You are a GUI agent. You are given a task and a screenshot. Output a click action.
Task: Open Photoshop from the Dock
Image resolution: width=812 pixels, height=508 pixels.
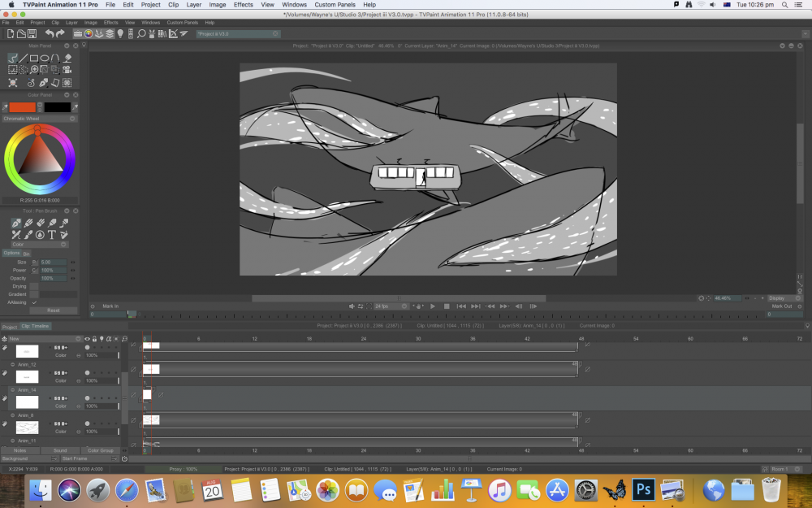pos(644,489)
